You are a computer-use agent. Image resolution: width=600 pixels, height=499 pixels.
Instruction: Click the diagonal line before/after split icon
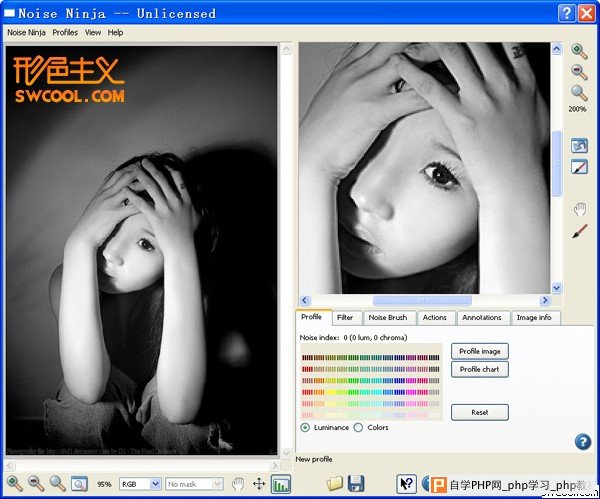pos(579,167)
